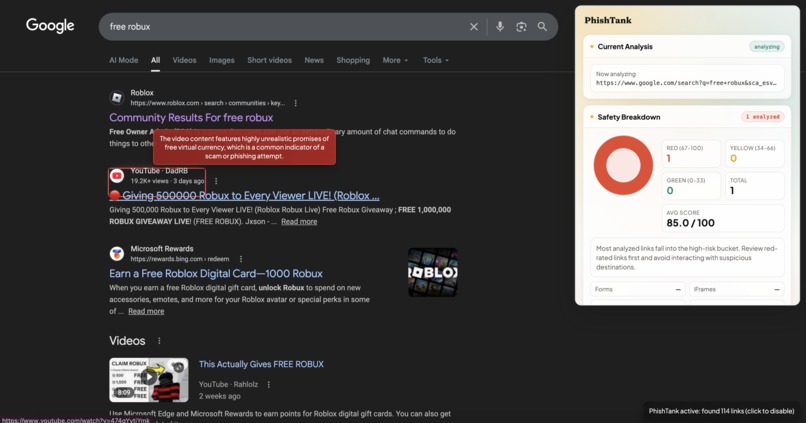Switch to Images tab

pyautogui.click(x=222, y=60)
